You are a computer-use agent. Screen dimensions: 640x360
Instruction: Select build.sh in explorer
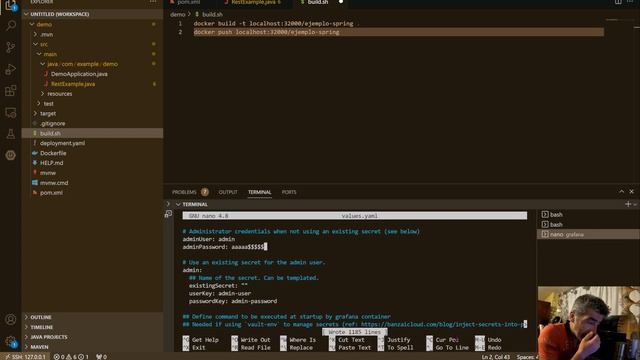[92, 133]
